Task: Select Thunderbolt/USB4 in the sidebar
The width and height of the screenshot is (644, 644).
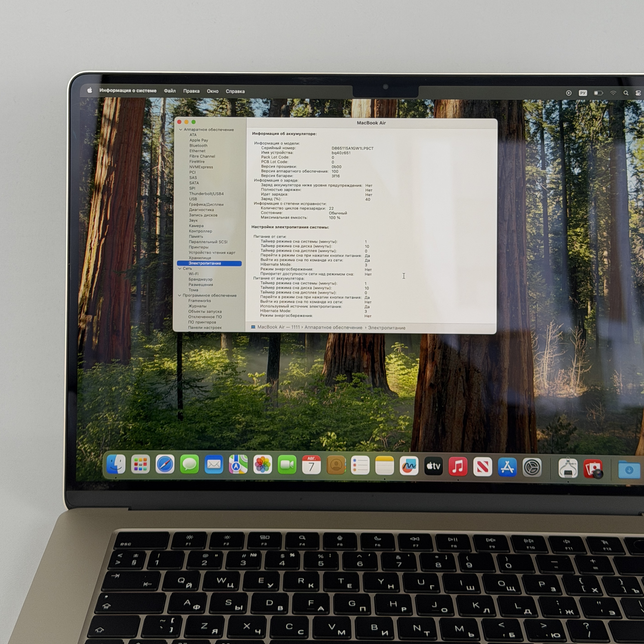Action: 206,194
